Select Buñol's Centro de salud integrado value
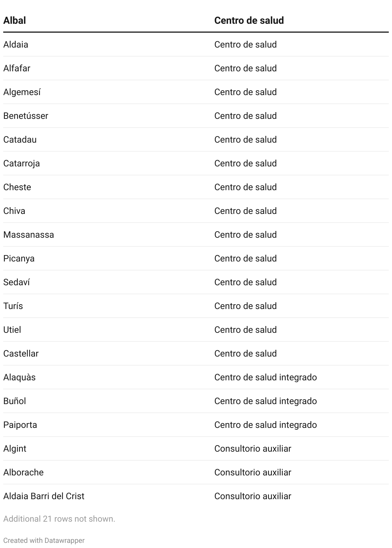392x548 pixels. [x=265, y=401]
